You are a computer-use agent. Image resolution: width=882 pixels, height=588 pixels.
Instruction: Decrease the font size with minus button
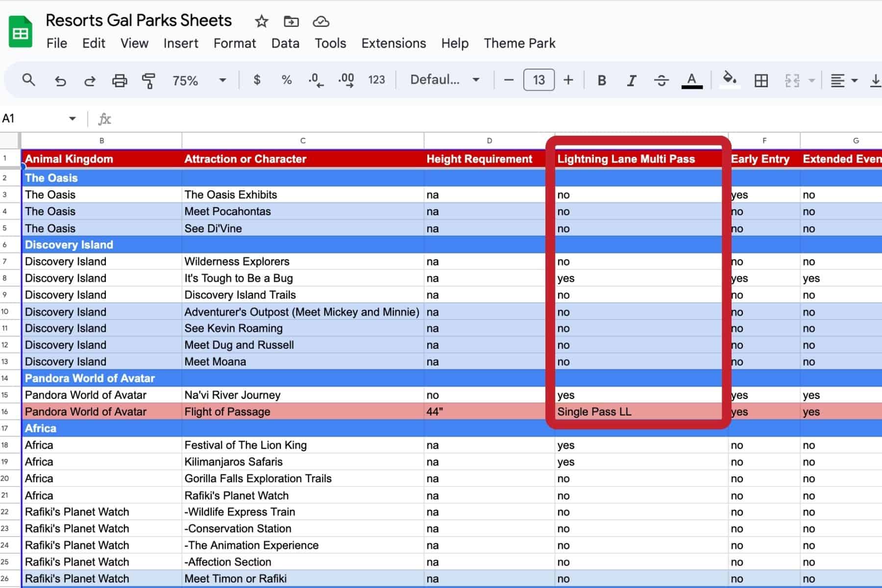pyautogui.click(x=509, y=80)
